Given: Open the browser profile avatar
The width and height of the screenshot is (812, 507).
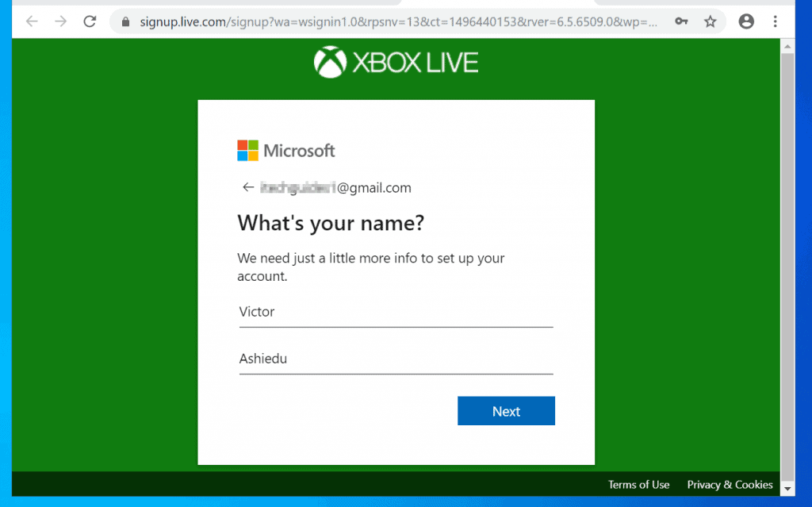Looking at the screenshot, I should (x=745, y=21).
